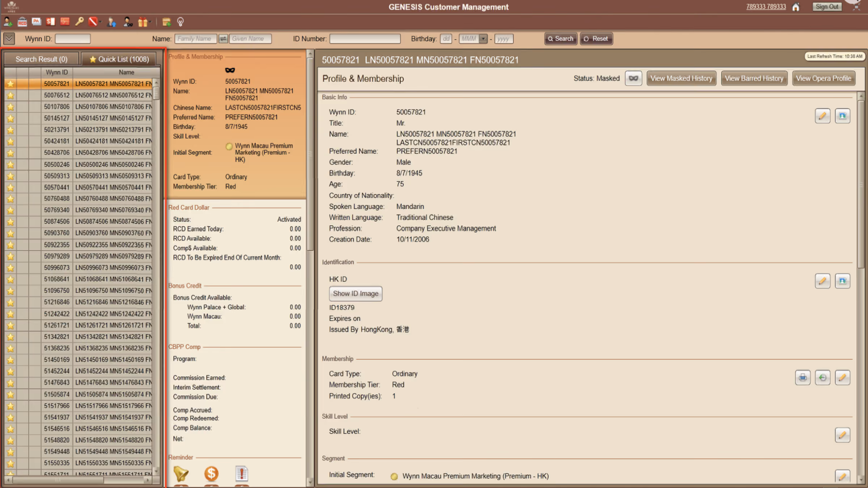868x488 pixels.
Task: Switch to Quick List (1008) tab
Action: click(119, 59)
